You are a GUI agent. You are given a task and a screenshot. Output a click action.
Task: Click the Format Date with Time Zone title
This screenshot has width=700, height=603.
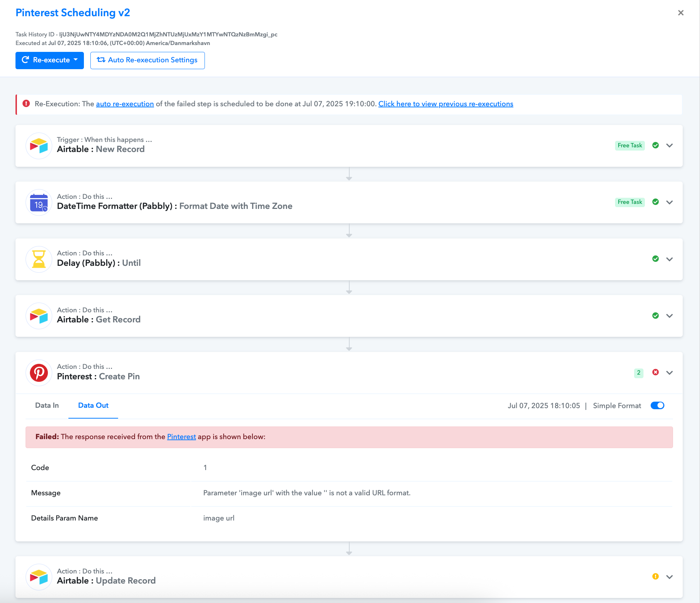click(x=236, y=206)
